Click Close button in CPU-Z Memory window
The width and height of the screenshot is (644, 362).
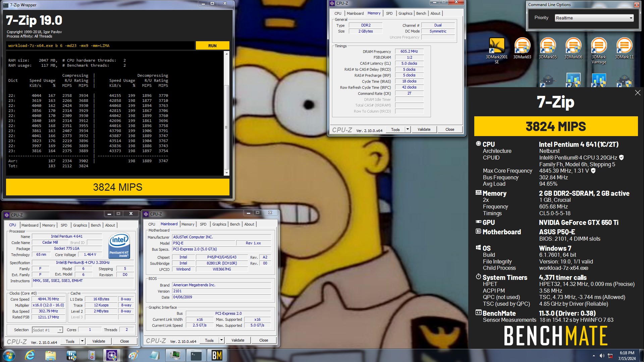[x=450, y=129]
